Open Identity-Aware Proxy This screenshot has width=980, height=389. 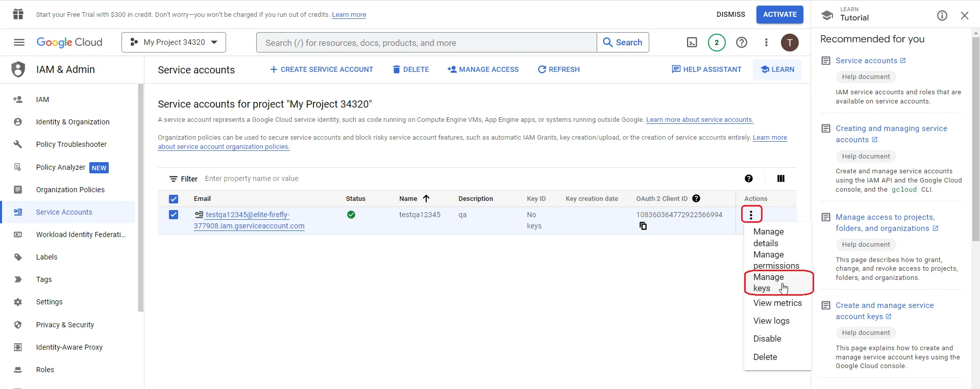68,347
